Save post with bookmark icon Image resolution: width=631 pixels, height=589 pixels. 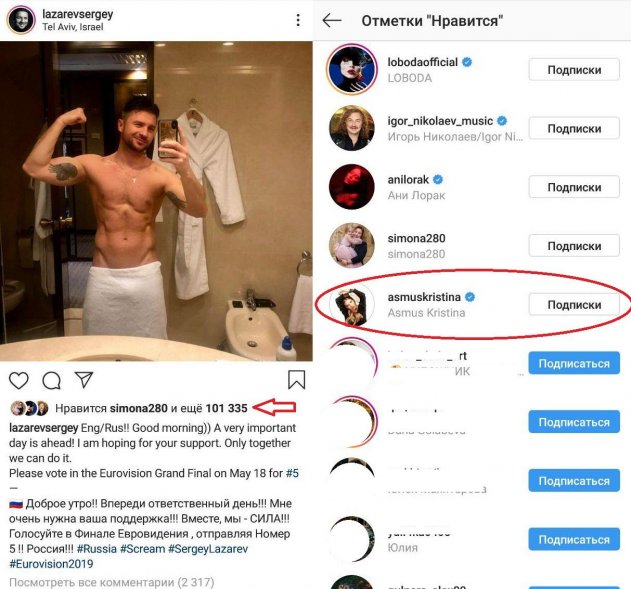tap(296, 380)
